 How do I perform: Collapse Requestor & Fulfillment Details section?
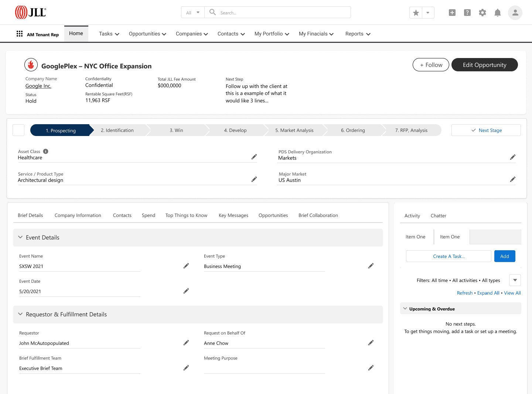[20, 314]
